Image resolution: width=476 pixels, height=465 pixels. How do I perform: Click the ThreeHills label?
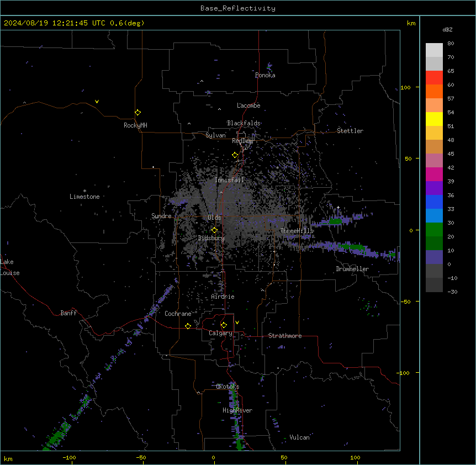297,231
